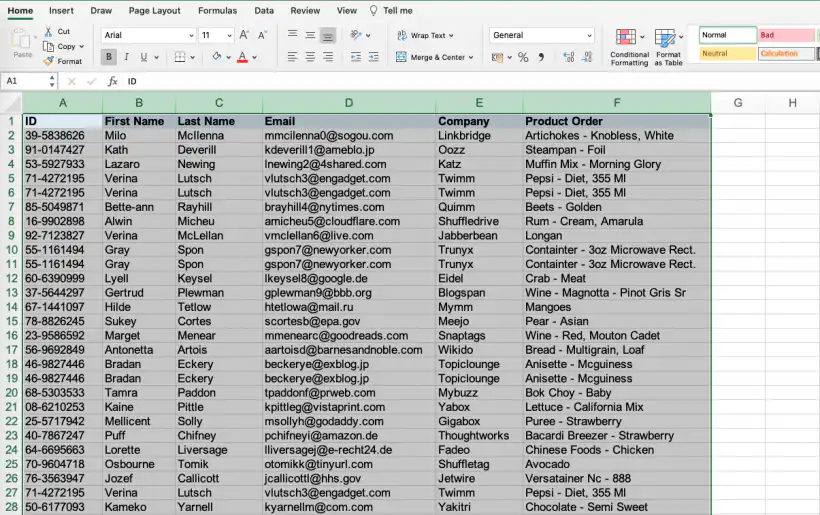Viewport: 820px width, 515px height.
Task: Open the Data ribbon tab
Action: [x=264, y=10]
